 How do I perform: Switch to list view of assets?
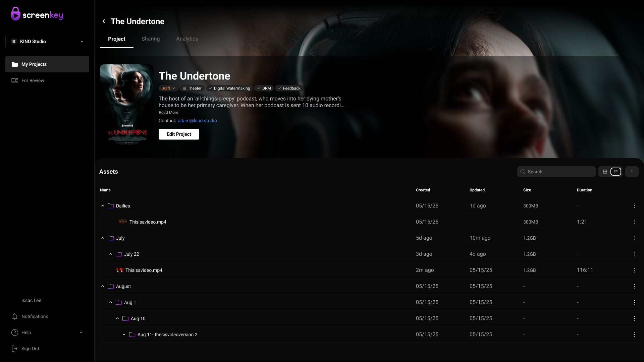pyautogui.click(x=616, y=172)
